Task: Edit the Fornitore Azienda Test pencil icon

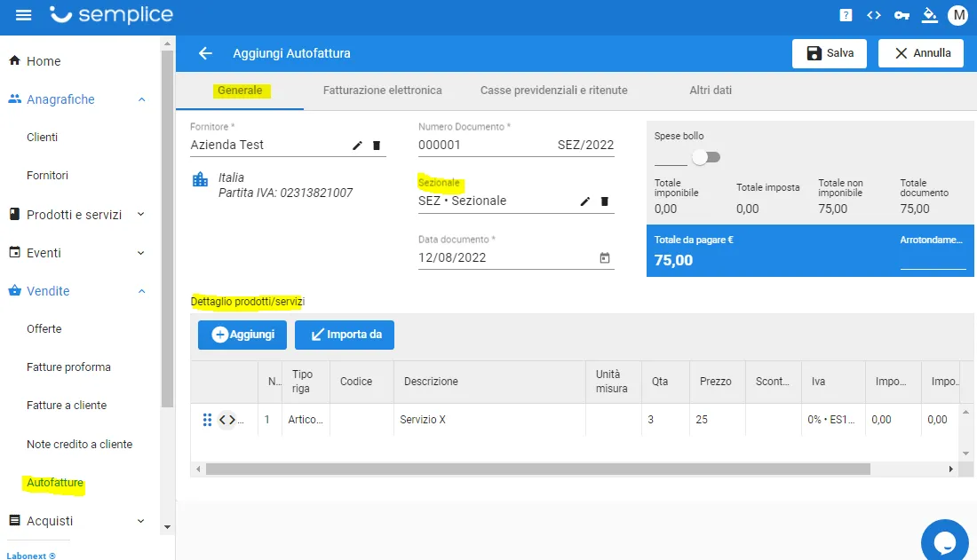Action: [x=357, y=146]
